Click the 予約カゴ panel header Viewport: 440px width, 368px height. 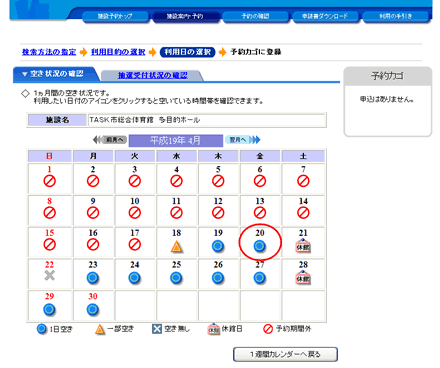(x=388, y=76)
